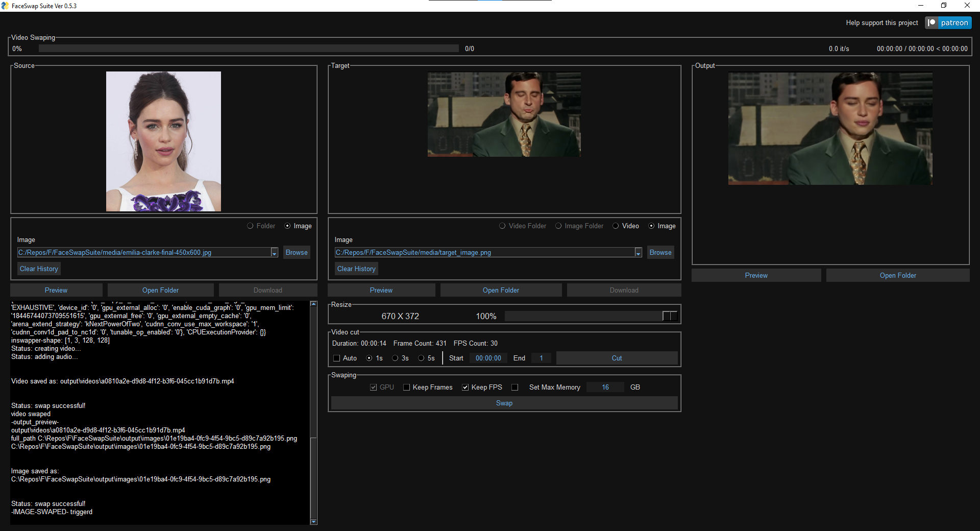Click the log scrollbar down arrow

pyautogui.click(x=313, y=521)
